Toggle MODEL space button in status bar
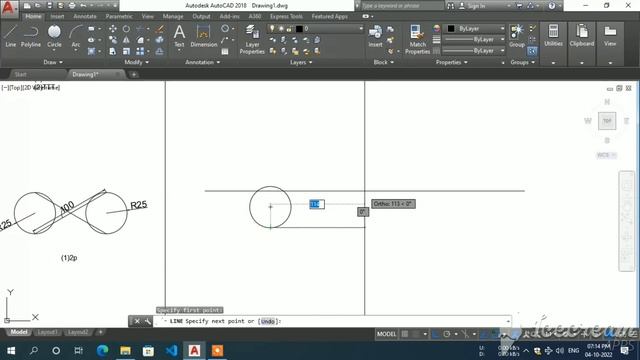640x360 pixels. coord(386,334)
